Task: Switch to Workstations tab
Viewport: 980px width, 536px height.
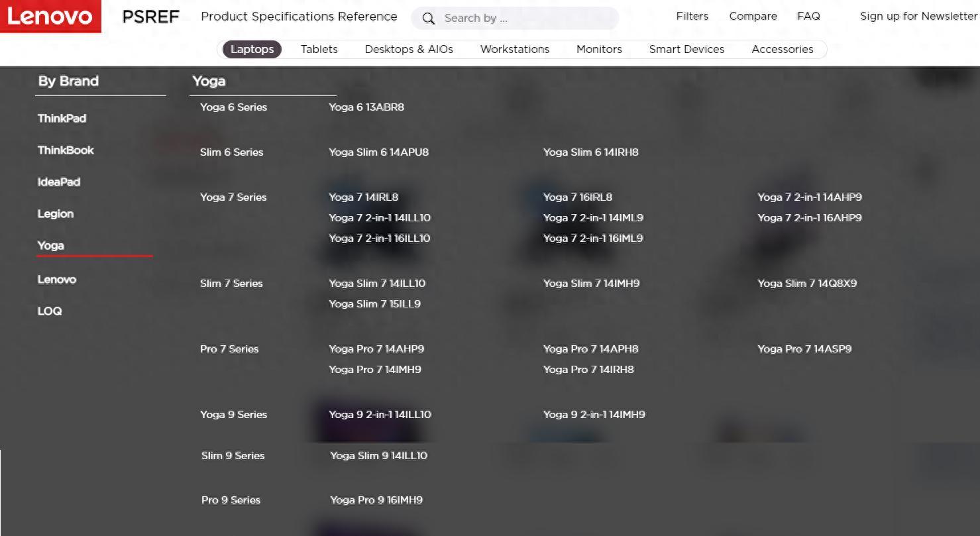Action: pyautogui.click(x=515, y=49)
